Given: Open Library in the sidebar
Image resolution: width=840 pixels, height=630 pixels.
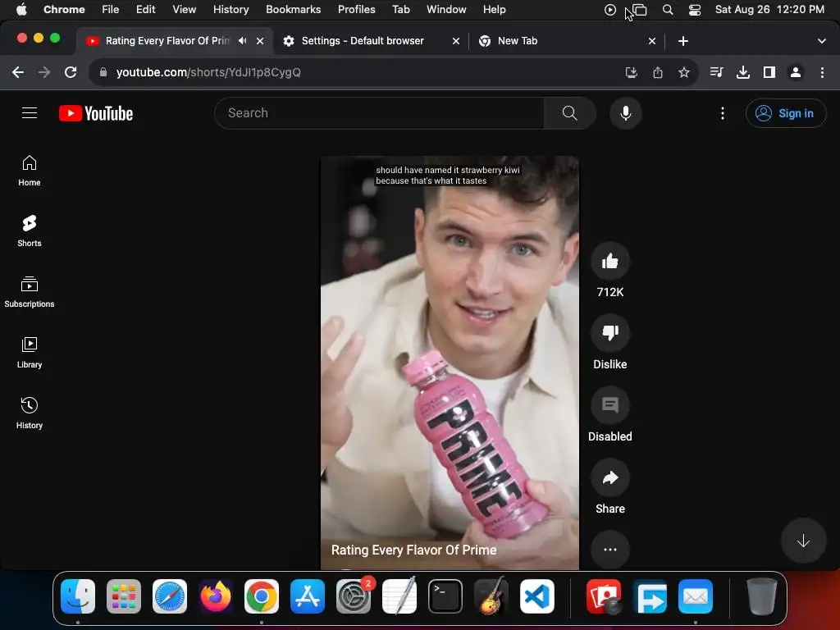Looking at the screenshot, I should click(x=30, y=353).
